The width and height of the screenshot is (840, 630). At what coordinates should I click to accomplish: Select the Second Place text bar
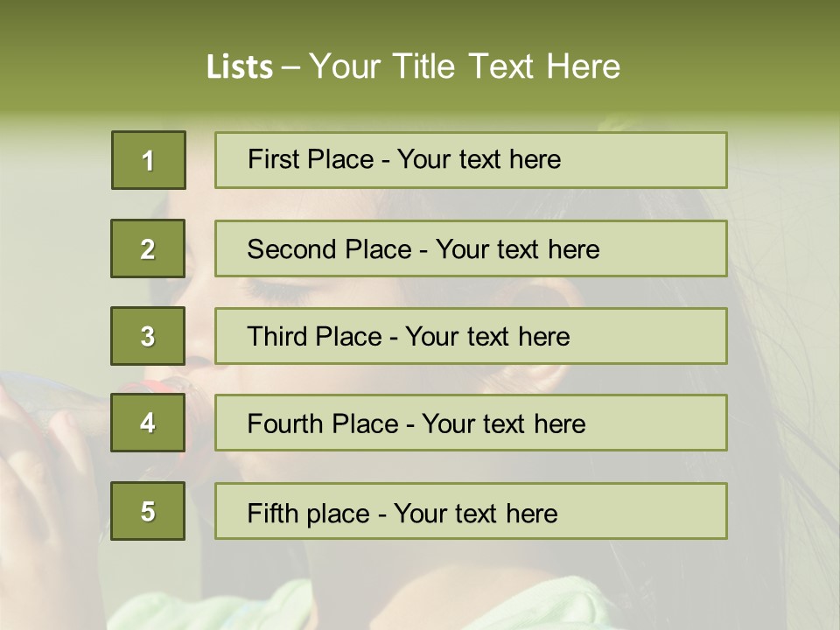[x=471, y=248]
